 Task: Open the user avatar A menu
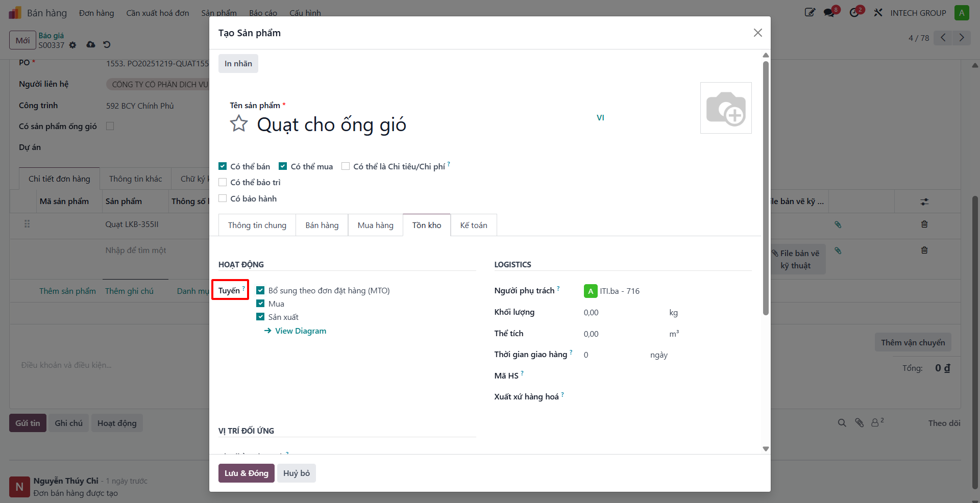coord(962,13)
